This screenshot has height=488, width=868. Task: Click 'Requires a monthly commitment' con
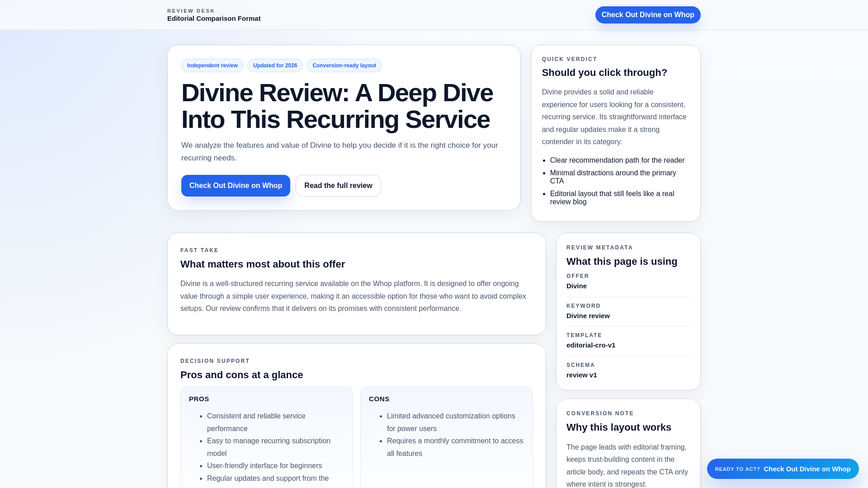[x=455, y=447]
